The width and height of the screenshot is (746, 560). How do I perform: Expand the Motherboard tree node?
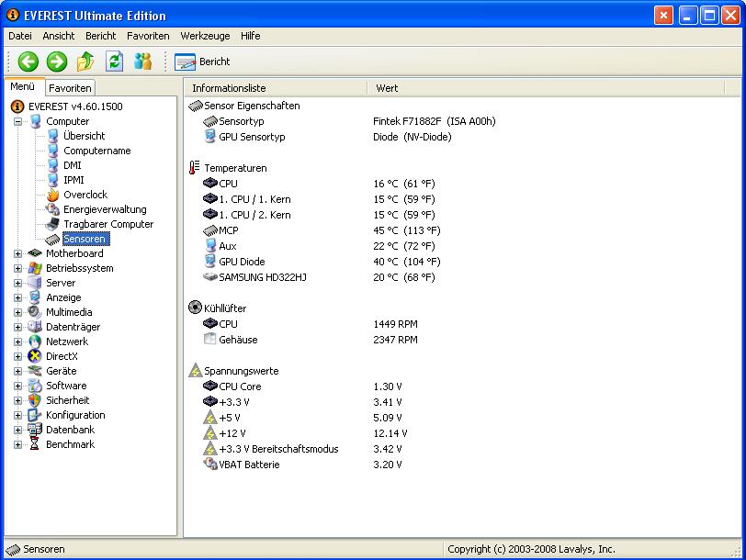tap(17, 254)
